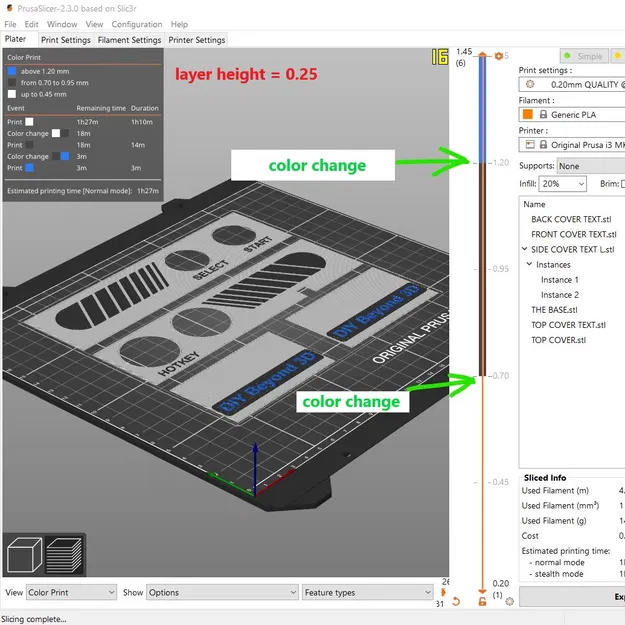Select TOP COVER.stl in object list
Viewport: 625px width, 625px height.
click(558, 340)
